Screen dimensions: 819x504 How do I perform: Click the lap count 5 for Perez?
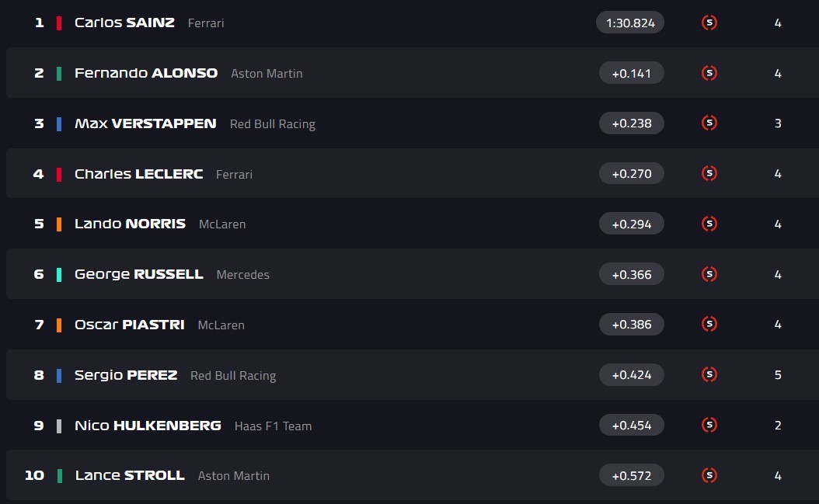click(778, 375)
